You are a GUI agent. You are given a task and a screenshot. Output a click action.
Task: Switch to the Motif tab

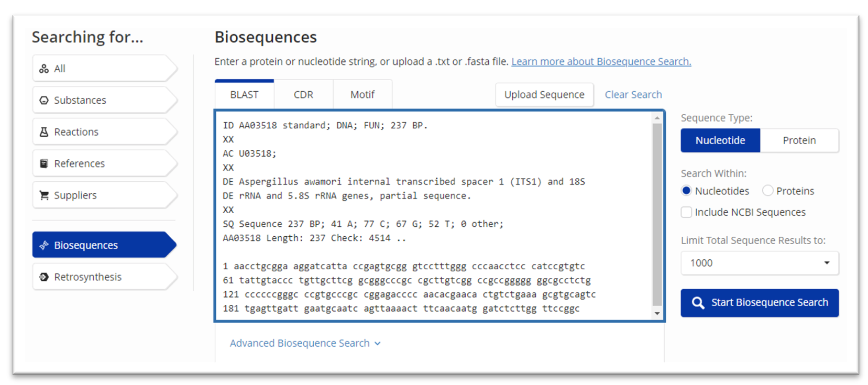coord(362,95)
